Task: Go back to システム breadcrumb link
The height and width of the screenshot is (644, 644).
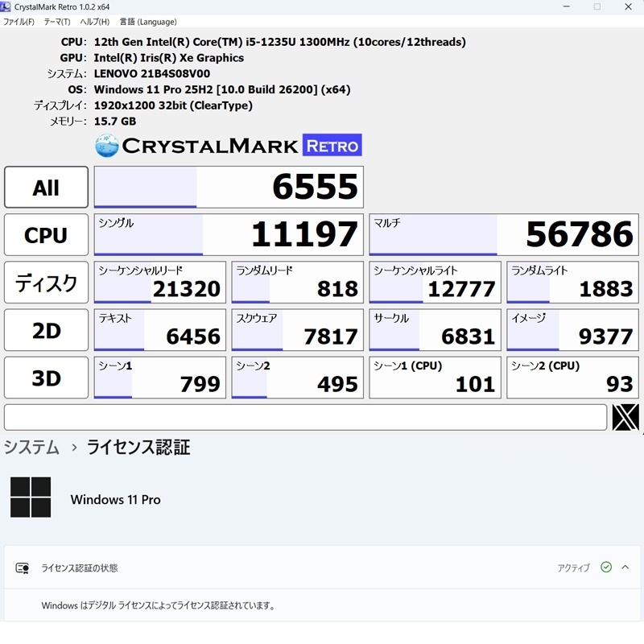Action: click(x=31, y=447)
